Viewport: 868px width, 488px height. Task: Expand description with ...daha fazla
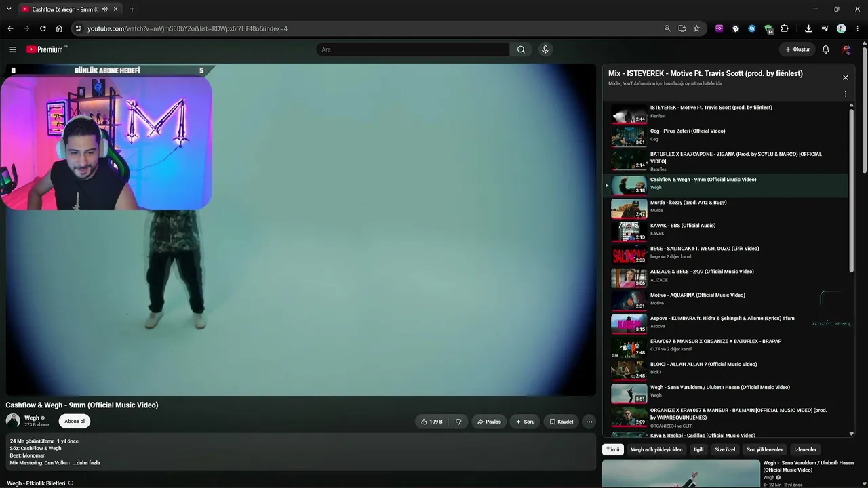tap(86, 463)
